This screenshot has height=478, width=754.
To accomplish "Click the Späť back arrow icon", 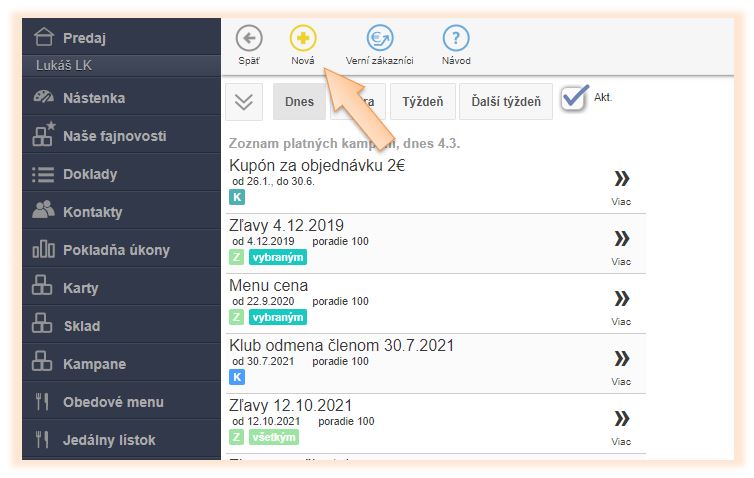I will point(249,39).
